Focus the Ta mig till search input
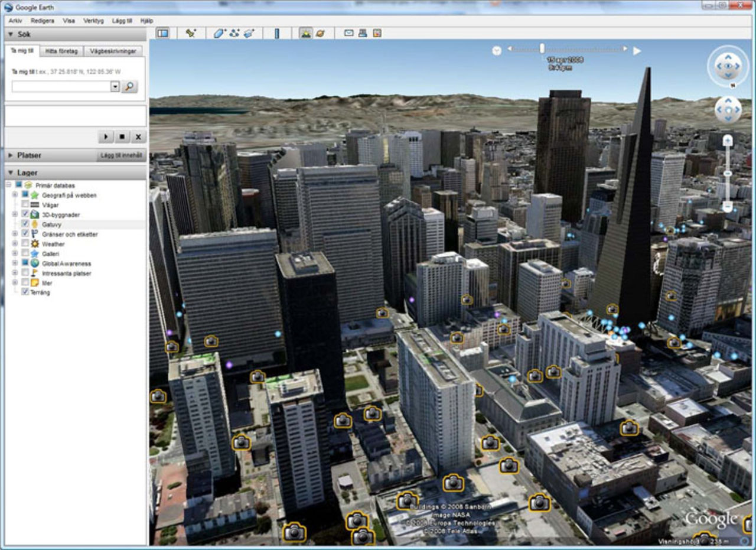 [61, 86]
